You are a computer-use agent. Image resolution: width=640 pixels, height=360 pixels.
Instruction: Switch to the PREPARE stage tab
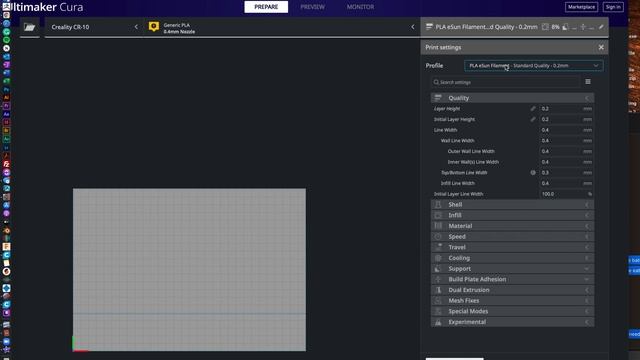pyautogui.click(x=266, y=7)
